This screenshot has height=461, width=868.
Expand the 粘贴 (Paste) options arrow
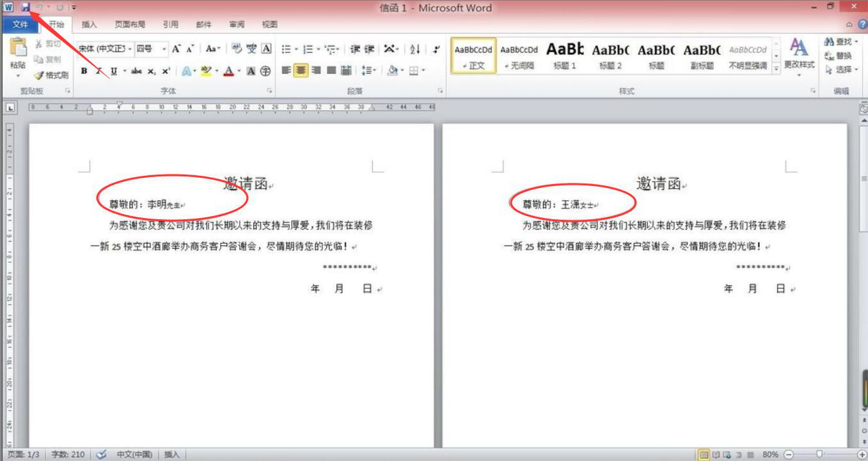tap(18, 75)
